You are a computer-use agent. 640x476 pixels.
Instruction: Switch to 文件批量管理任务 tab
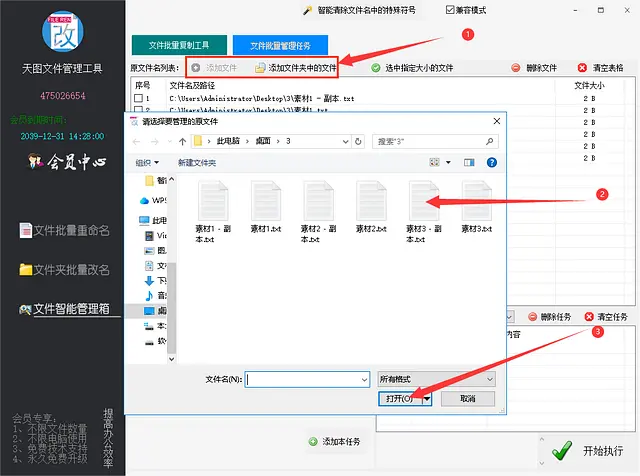280,45
